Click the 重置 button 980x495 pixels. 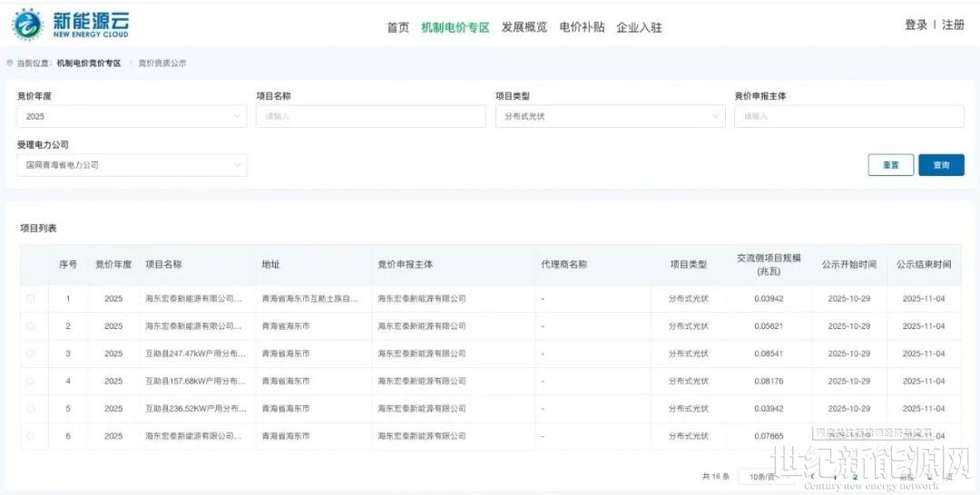point(890,165)
